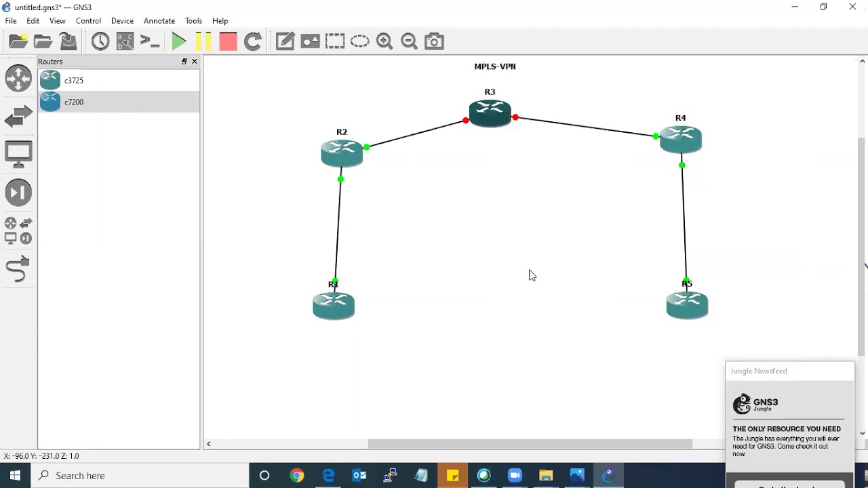Select the Draw ellipse tool

click(360, 42)
